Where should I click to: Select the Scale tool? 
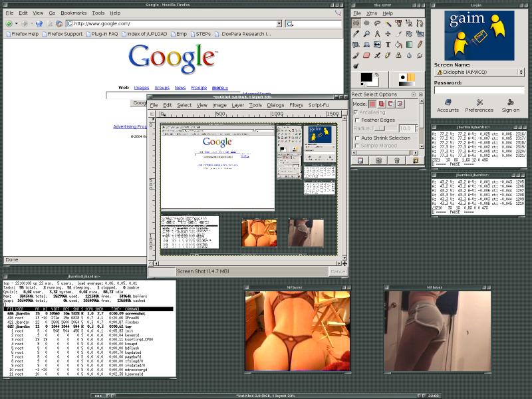[420, 34]
